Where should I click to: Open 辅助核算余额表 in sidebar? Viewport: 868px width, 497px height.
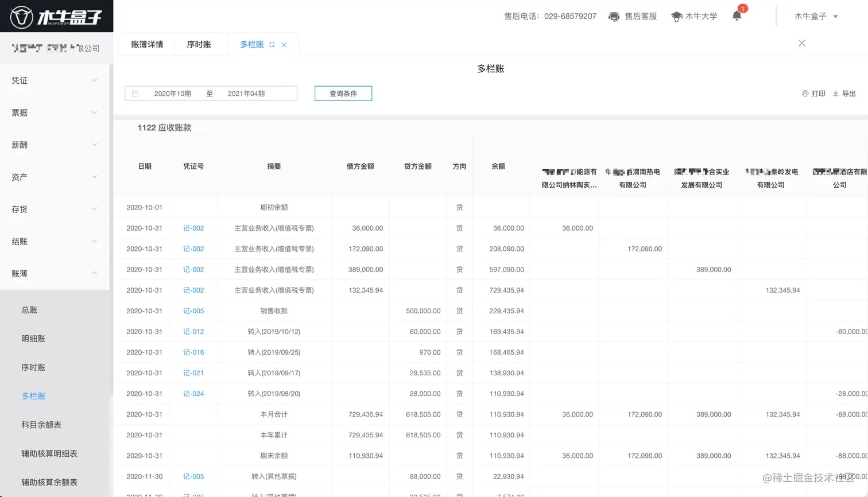point(49,482)
